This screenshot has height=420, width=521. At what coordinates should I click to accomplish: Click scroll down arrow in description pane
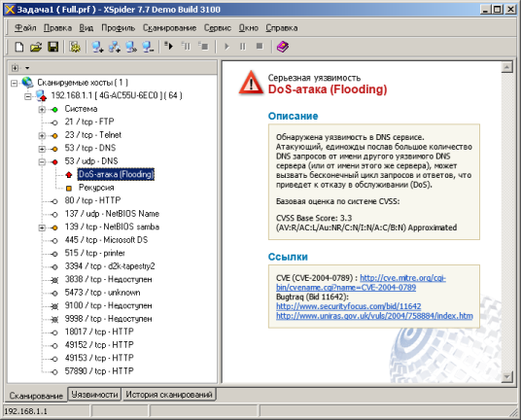click(507, 377)
